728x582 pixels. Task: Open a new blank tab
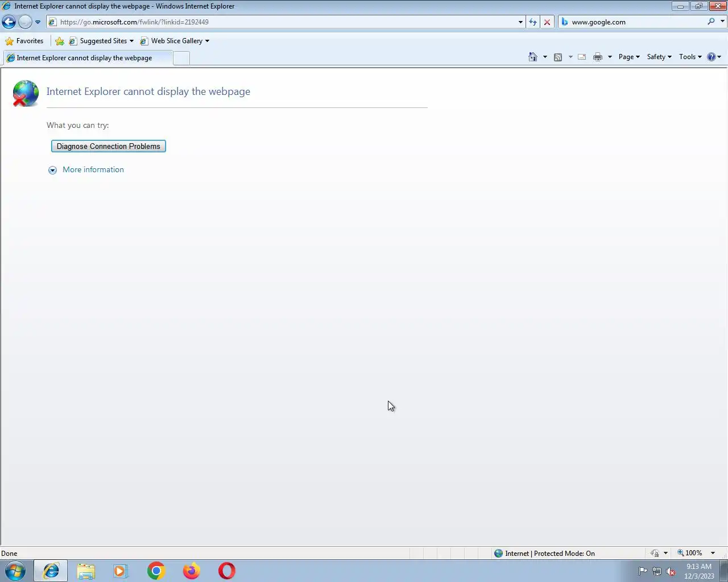(181, 58)
